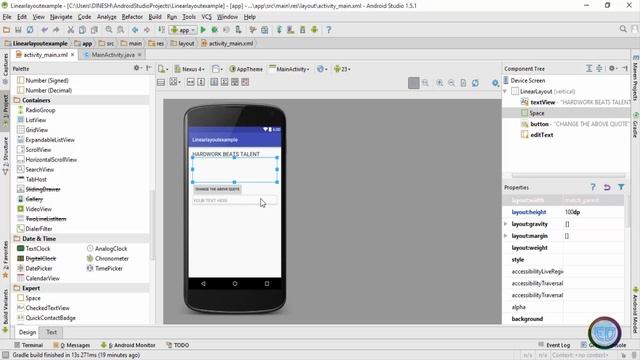Click Restore default value icon in Properties
This screenshot has width=640, height=360.
[x=607, y=187]
